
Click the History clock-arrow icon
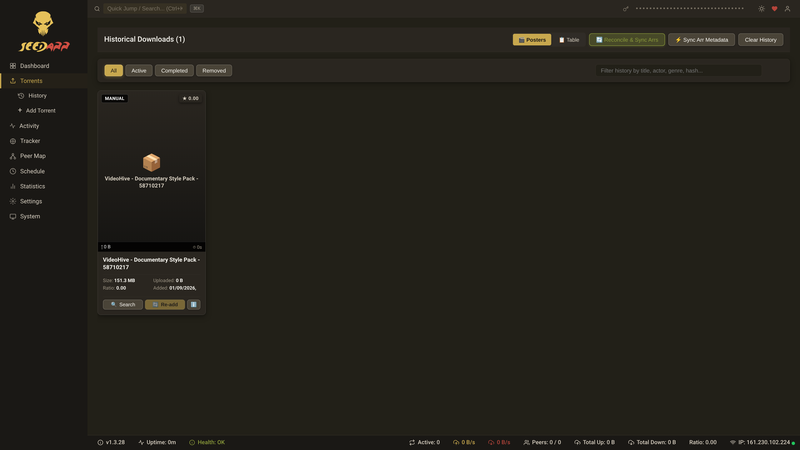point(21,95)
